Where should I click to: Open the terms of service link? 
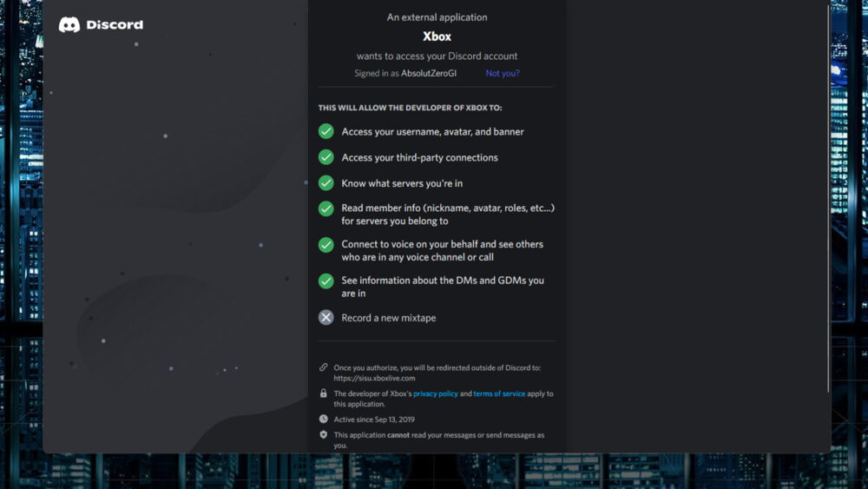coord(499,393)
